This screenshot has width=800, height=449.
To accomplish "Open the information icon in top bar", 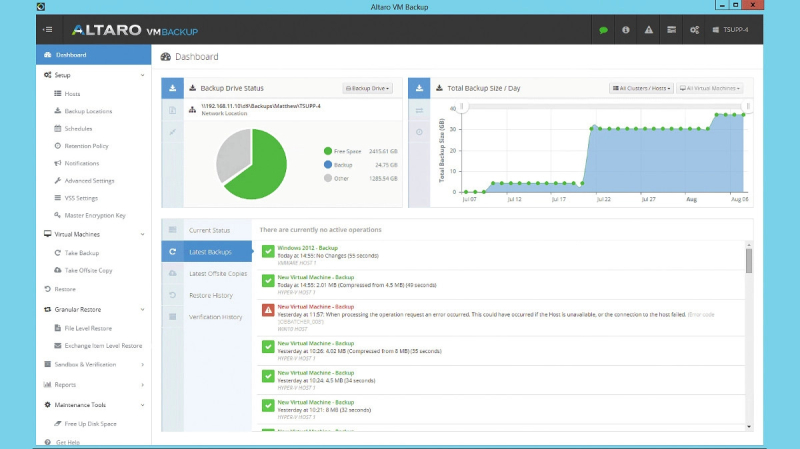I will 626,30.
